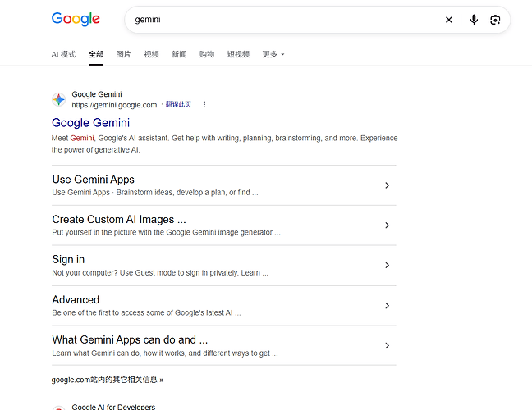Expand chevron on Sign in row
532x410 pixels.
coord(388,266)
